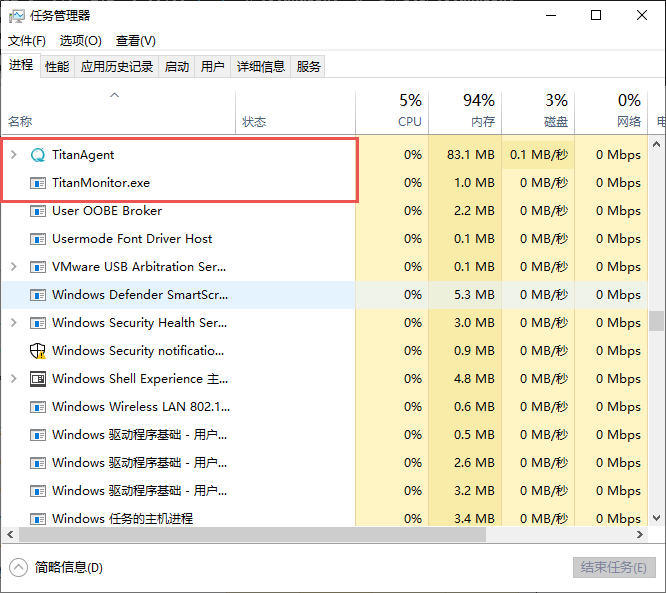Click the Windows 任务的主机进程 icon
The height and width of the screenshot is (593, 666).
[x=38, y=519]
